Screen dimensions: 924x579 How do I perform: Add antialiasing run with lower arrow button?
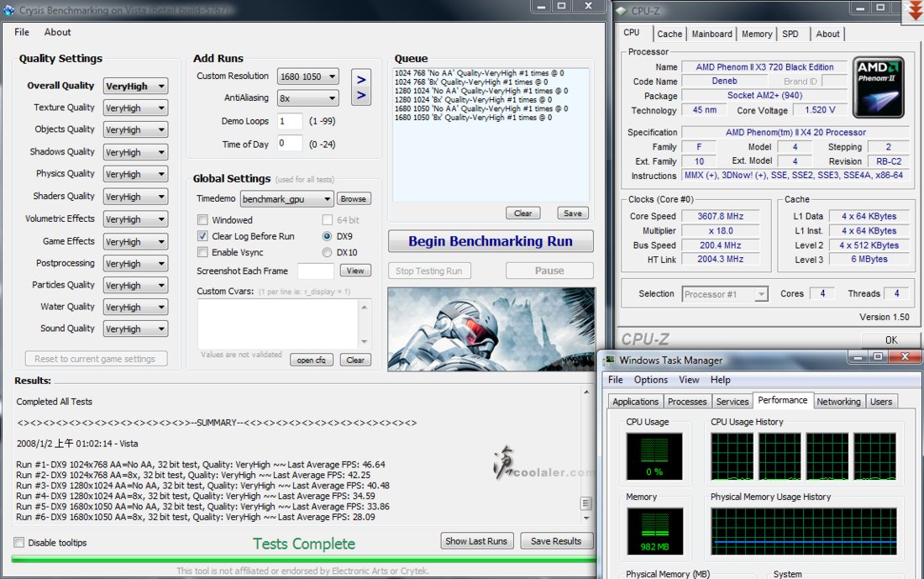tap(361, 96)
